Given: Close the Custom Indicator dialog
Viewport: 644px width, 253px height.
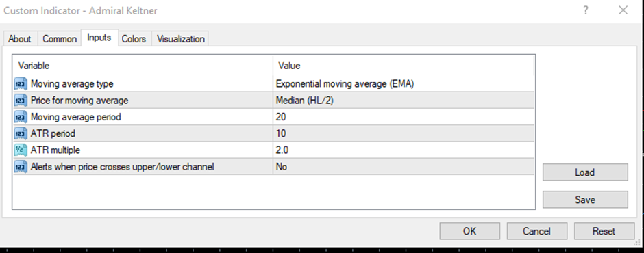Looking at the screenshot, I should [x=623, y=10].
